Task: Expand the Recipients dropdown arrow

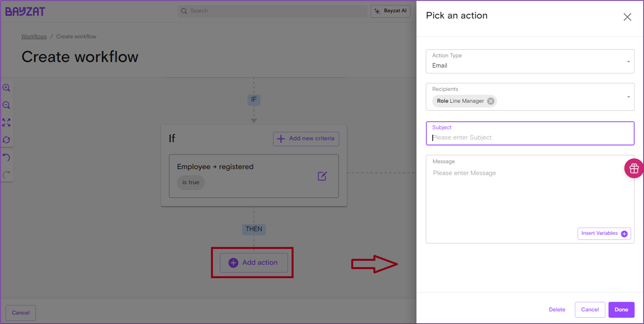Action: click(628, 97)
